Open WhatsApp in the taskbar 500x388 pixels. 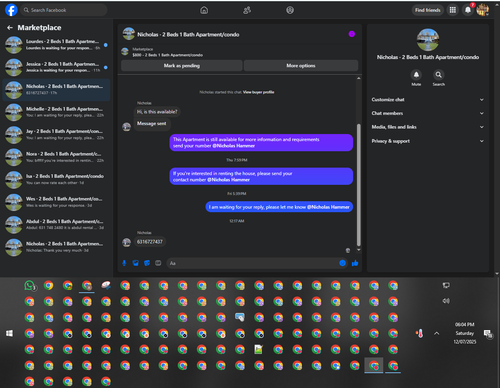[x=30, y=286]
